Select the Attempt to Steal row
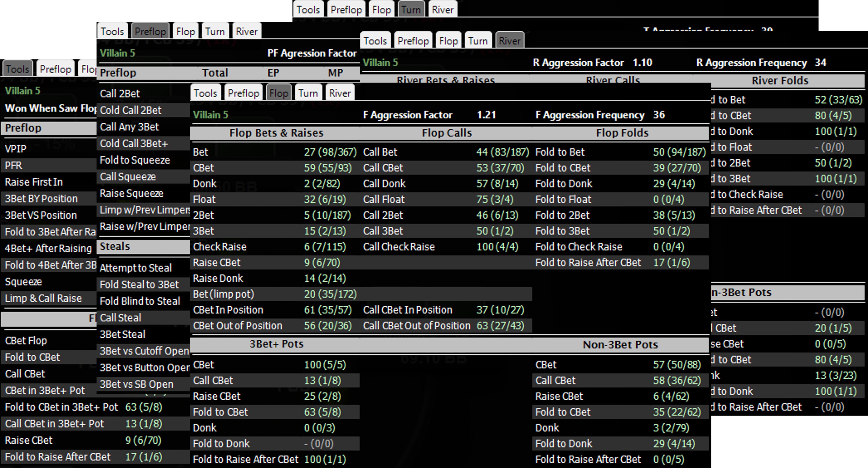This screenshot has height=468, width=868. click(135, 268)
